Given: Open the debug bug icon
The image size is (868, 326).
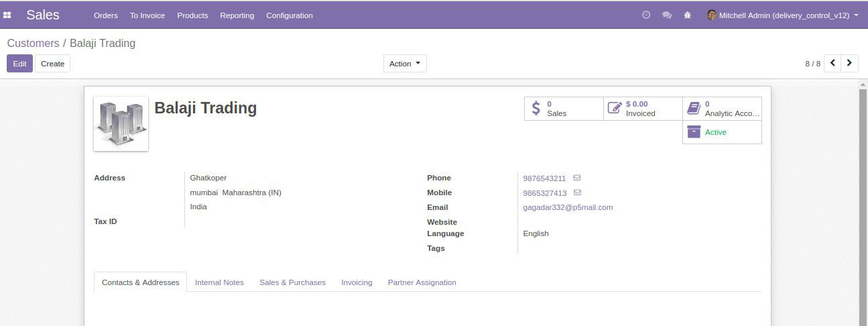Looking at the screenshot, I should coord(688,15).
